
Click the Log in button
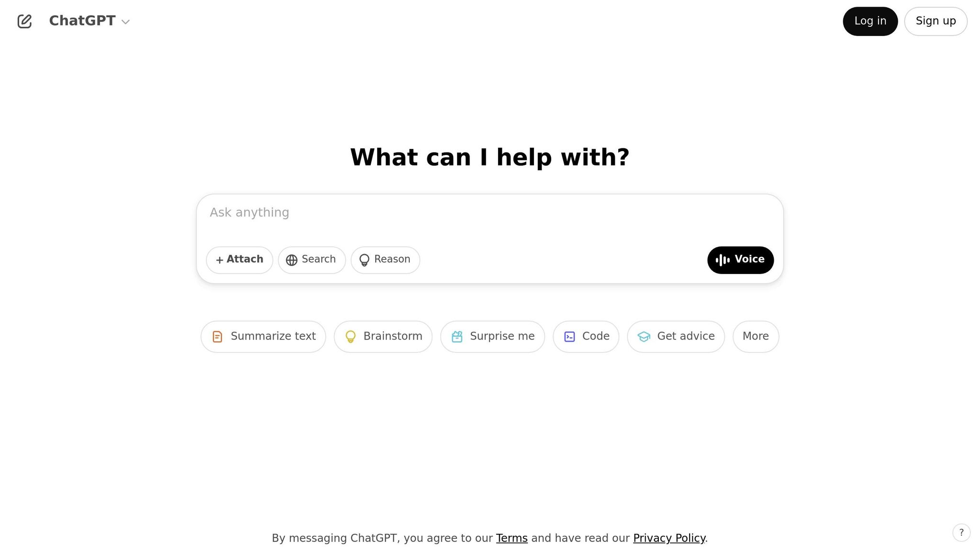(870, 21)
